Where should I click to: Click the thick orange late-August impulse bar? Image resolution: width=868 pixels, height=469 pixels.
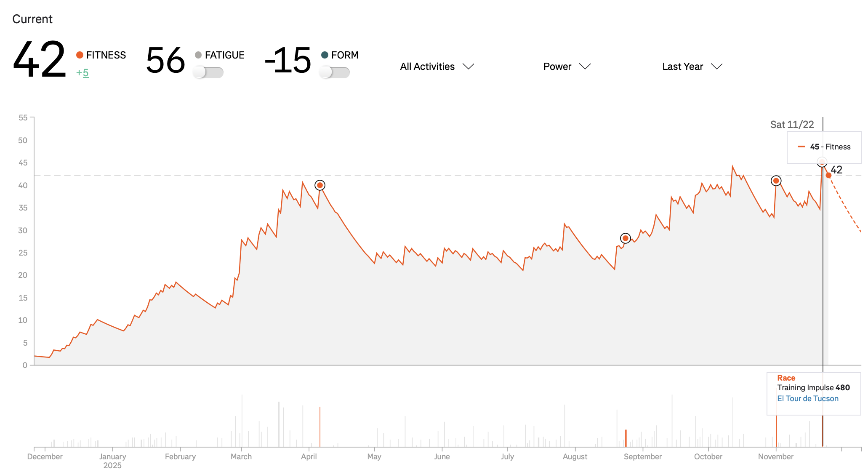[626, 438]
